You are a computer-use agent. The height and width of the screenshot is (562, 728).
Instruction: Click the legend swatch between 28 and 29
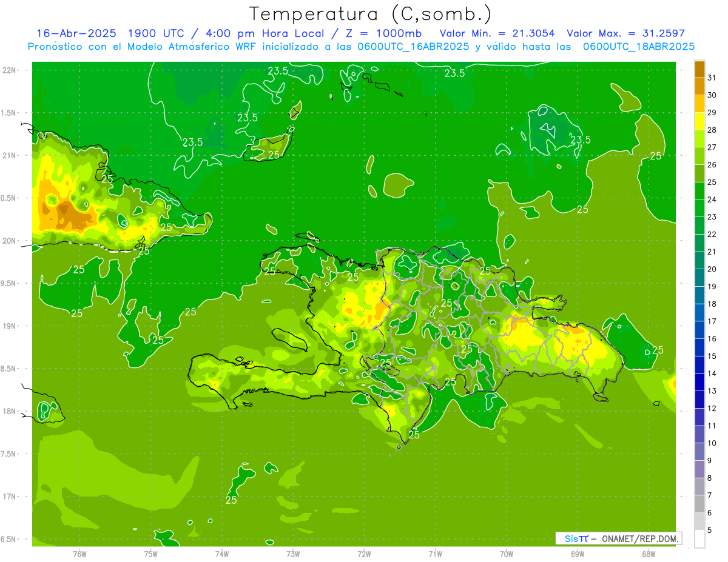[x=699, y=121]
